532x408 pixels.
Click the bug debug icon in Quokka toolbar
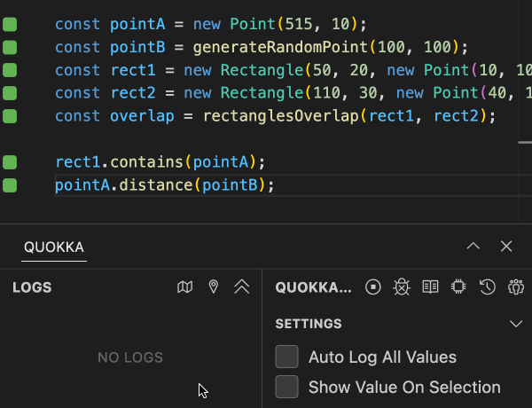(x=402, y=287)
